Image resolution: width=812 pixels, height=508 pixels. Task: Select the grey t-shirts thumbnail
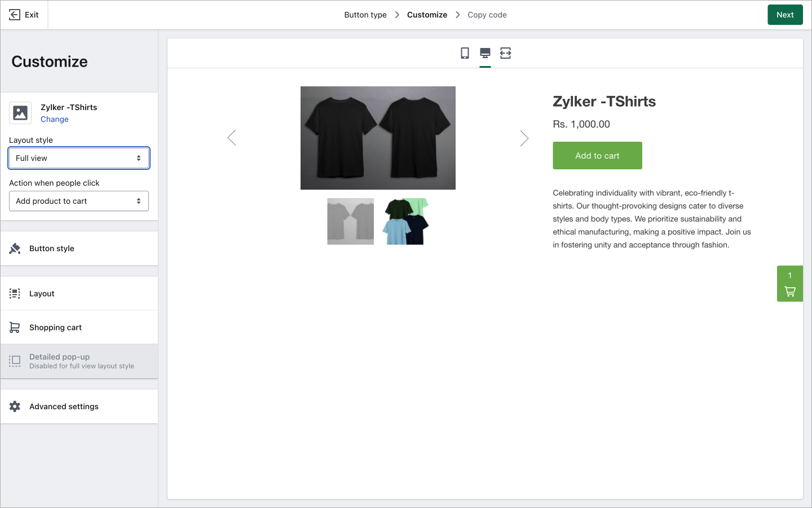(350, 221)
